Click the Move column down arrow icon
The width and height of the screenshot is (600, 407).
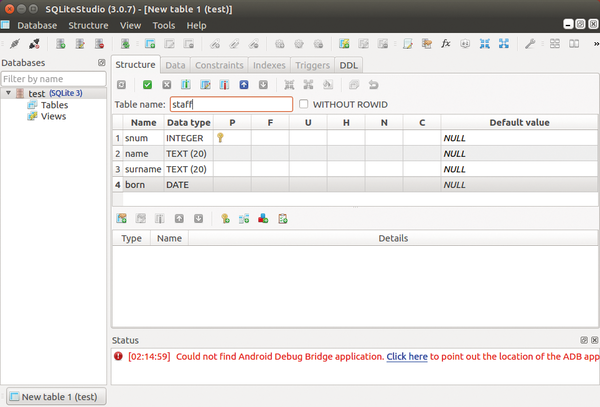coord(263,85)
